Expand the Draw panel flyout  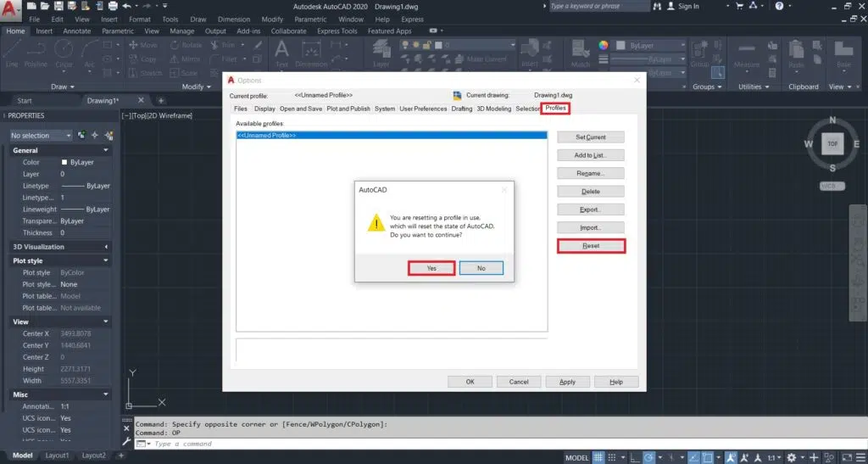tap(64, 87)
